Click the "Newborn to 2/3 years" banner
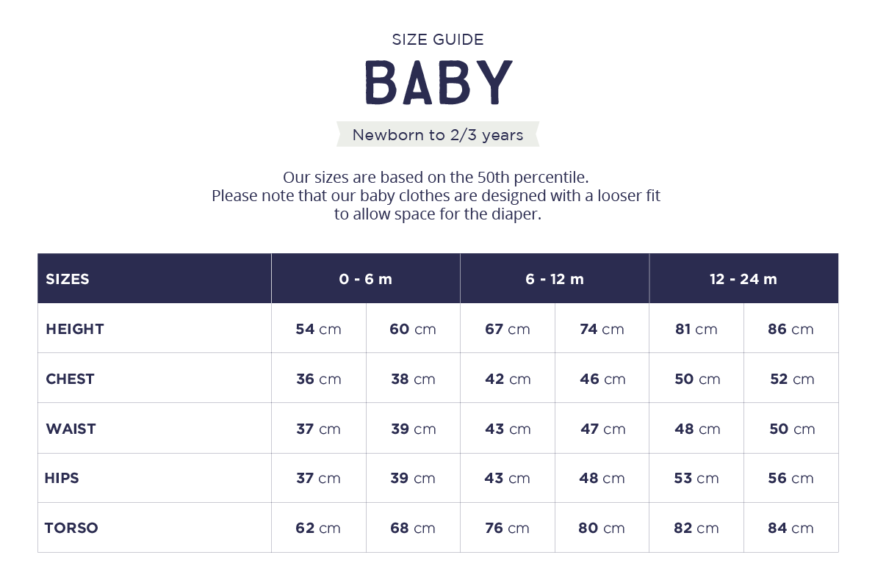The height and width of the screenshot is (588, 875). [438, 135]
